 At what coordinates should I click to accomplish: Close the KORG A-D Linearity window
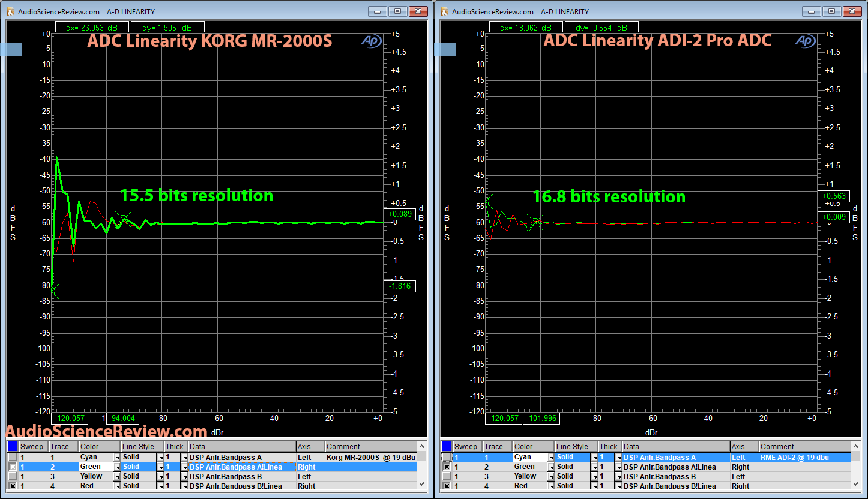point(417,11)
